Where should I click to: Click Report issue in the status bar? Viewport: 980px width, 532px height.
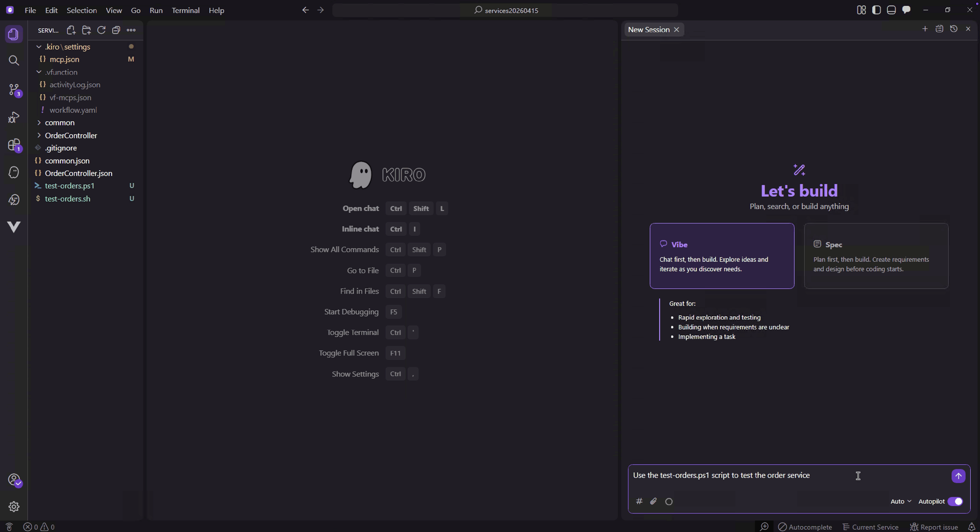[934, 527]
